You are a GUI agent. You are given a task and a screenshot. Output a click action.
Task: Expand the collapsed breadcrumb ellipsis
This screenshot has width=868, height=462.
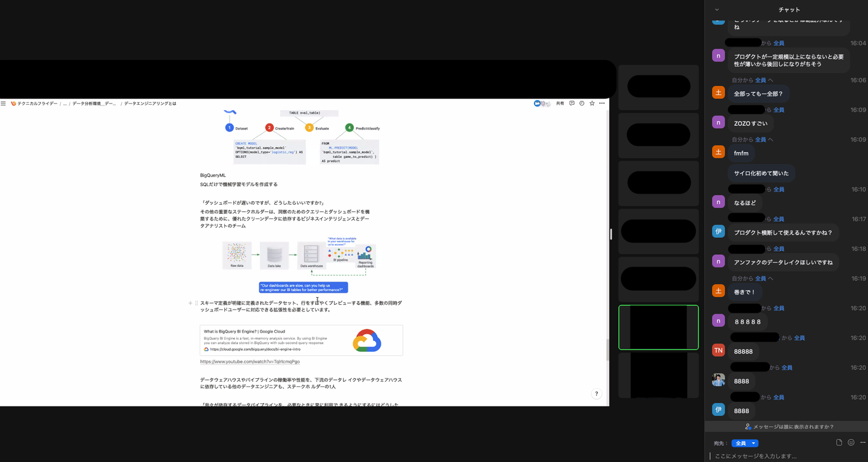point(65,104)
